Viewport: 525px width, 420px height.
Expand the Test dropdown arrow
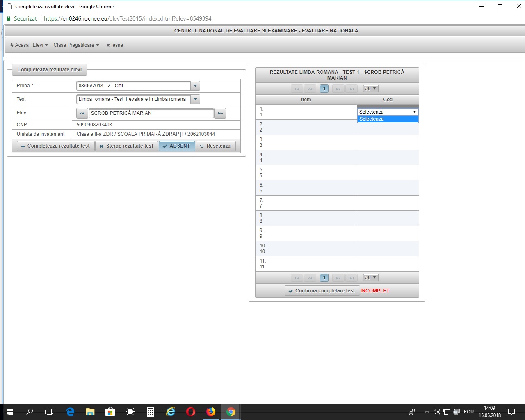(x=195, y=99)
